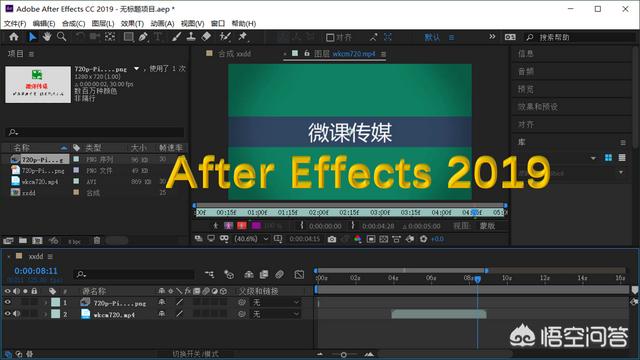Screen dimensions: 640x360
Task: Select the Eraser tool
Action: (207, 37)
